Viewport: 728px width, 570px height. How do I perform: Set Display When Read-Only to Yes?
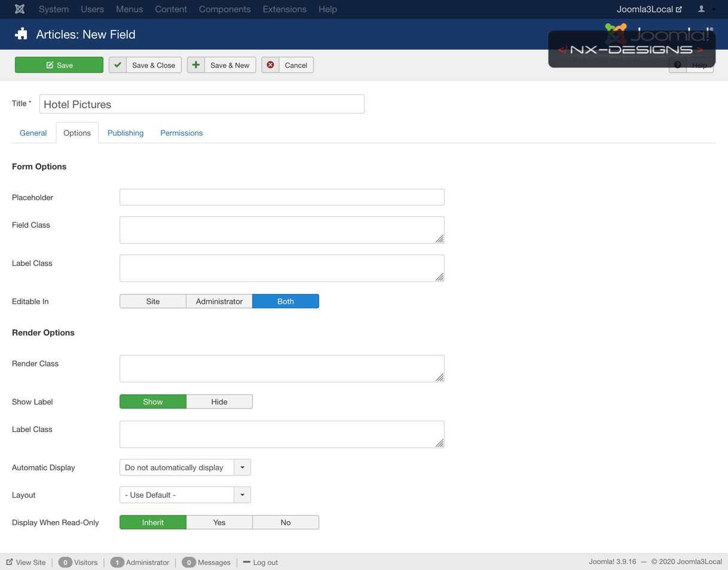click(219, 522)
